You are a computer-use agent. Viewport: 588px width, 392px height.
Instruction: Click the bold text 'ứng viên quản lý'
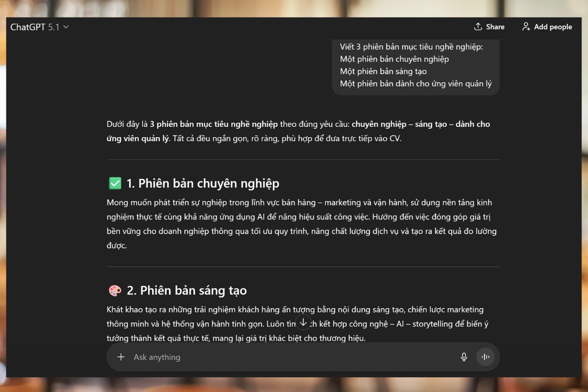pos(138,138)
